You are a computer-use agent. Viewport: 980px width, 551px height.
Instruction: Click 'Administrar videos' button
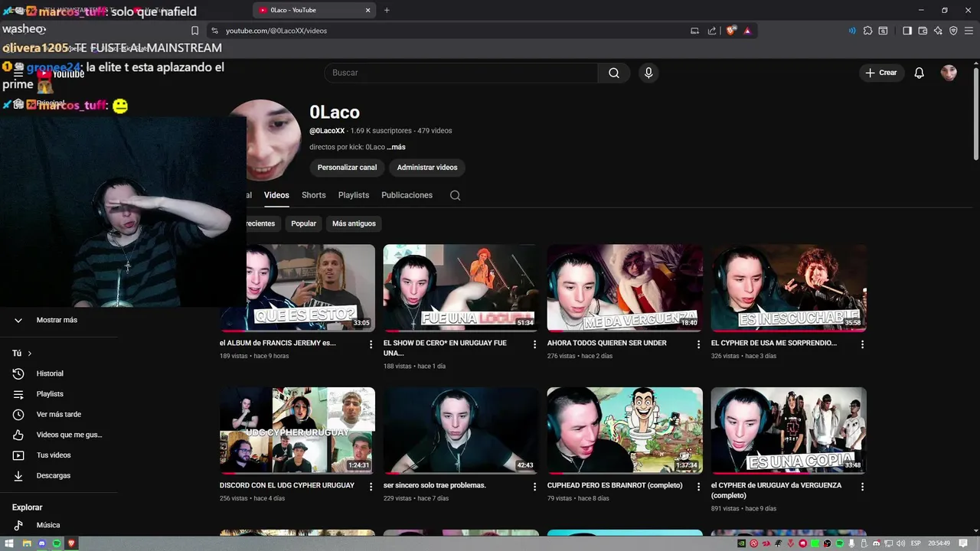pos(427,168)
